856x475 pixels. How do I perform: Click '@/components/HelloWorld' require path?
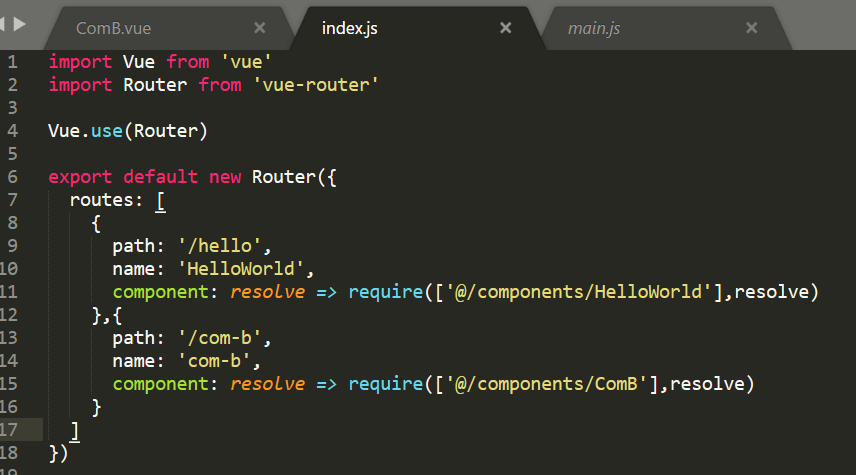(x=579, y=292)
